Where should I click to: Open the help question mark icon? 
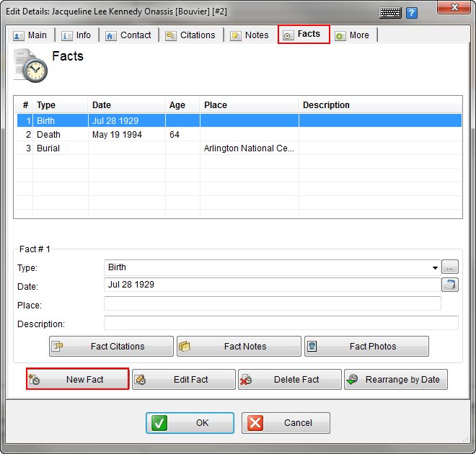pos(412,13)
